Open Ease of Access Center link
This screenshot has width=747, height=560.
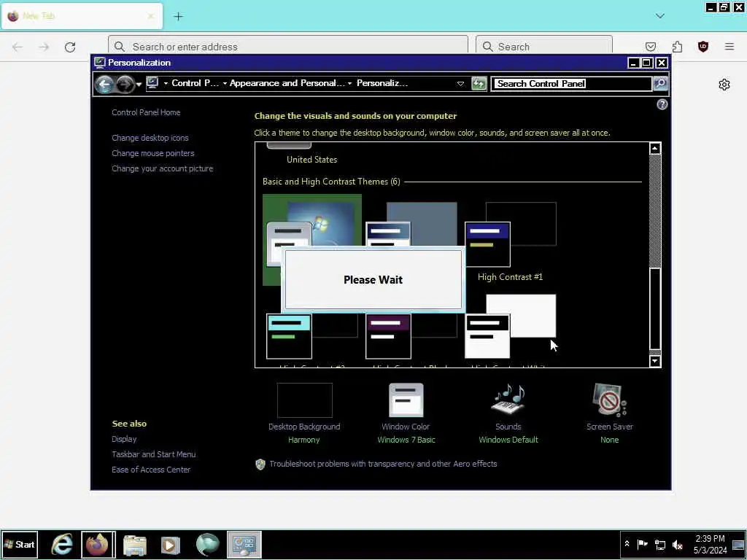151,470
